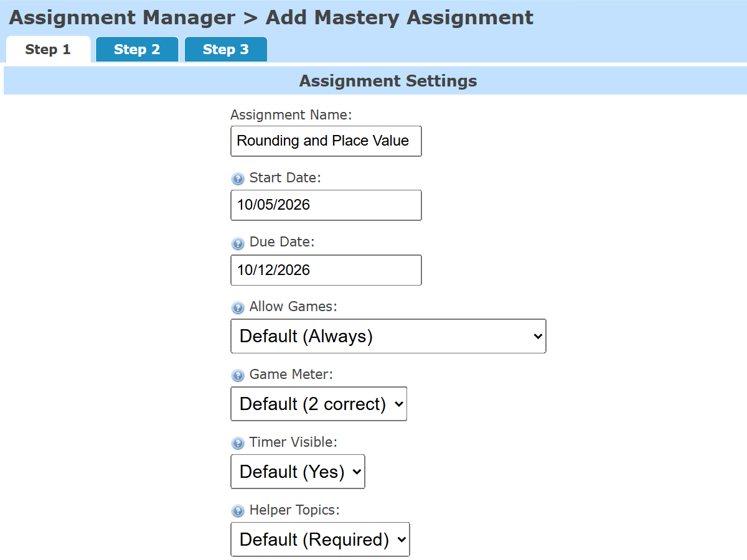Open the Game Meter dropdown
The image size is (747, 560).
pos(319,404)
